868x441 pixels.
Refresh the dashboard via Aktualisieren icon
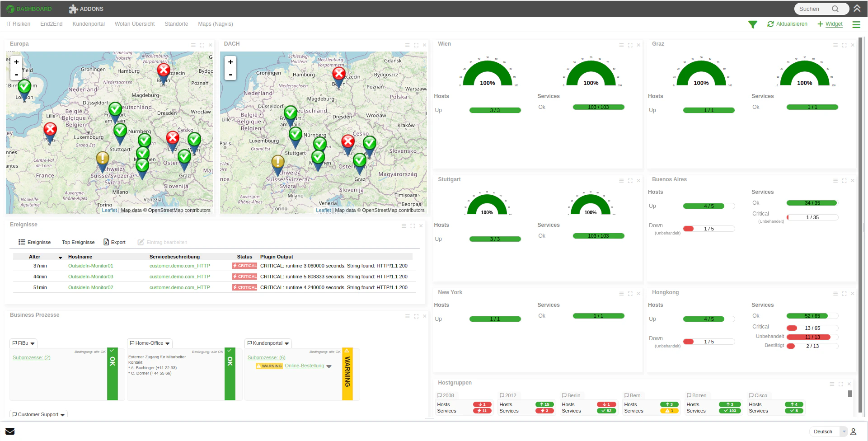[770, 24]
